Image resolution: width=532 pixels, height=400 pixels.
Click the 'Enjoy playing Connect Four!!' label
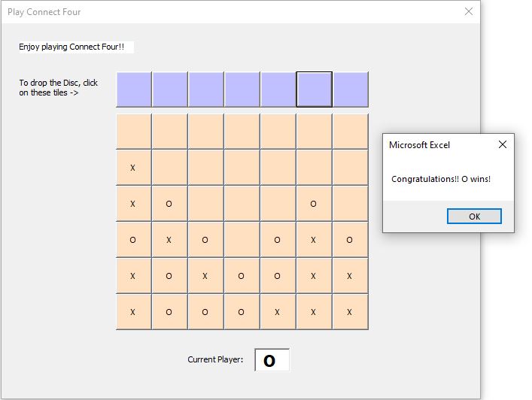(x=71, y=47)
